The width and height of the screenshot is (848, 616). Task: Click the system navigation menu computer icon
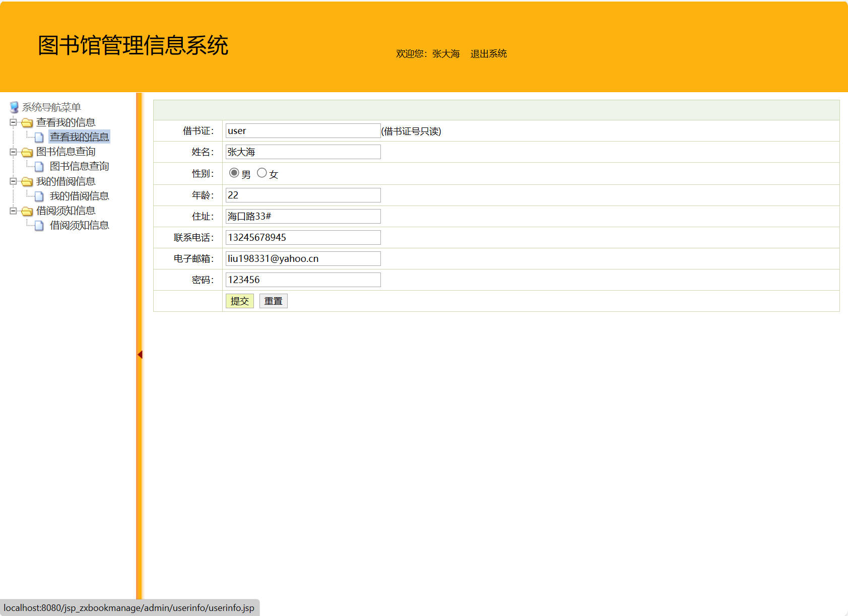click(14, 107)
